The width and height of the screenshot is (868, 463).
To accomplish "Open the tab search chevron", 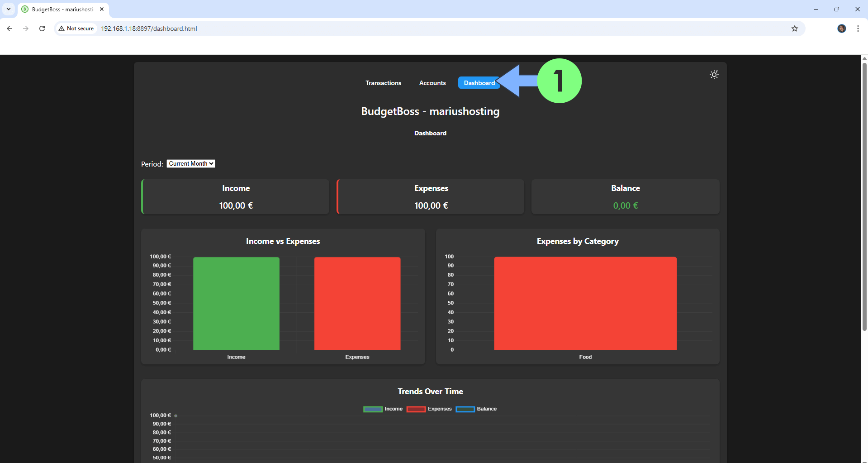I will tap(9, 9).
